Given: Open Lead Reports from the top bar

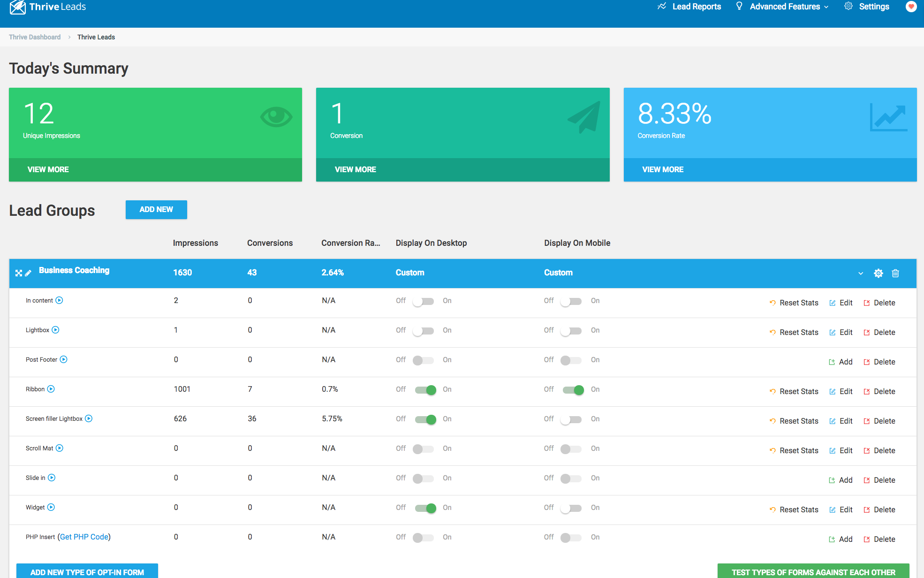Looking at the screenshot, I should [697, 7].
